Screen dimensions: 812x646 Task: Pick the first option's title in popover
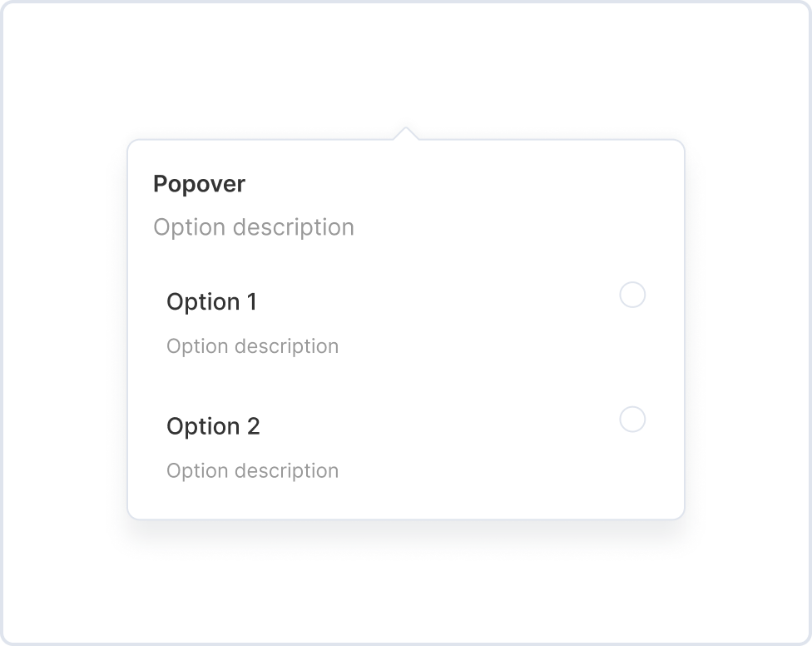211,301
